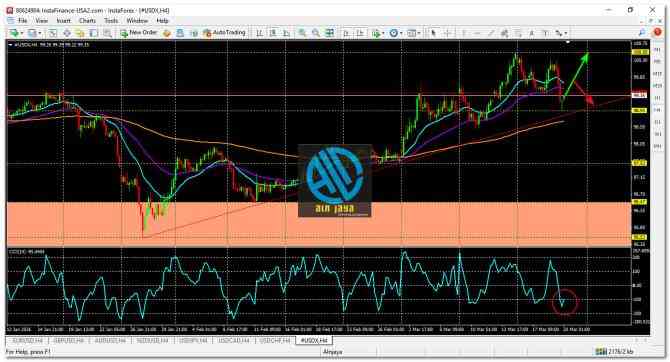Zoom in on the chart
The image size is (670, 362).
[x=302, y=33]
